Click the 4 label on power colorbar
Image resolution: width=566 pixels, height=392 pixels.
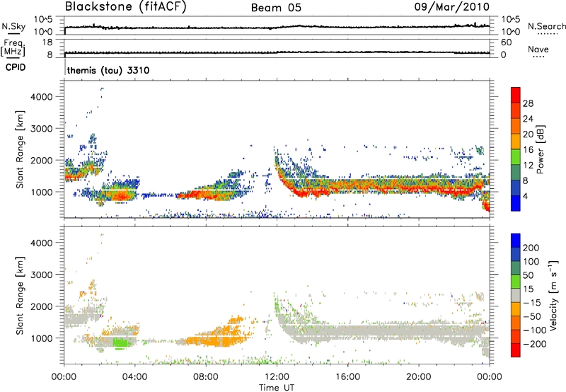525,196
